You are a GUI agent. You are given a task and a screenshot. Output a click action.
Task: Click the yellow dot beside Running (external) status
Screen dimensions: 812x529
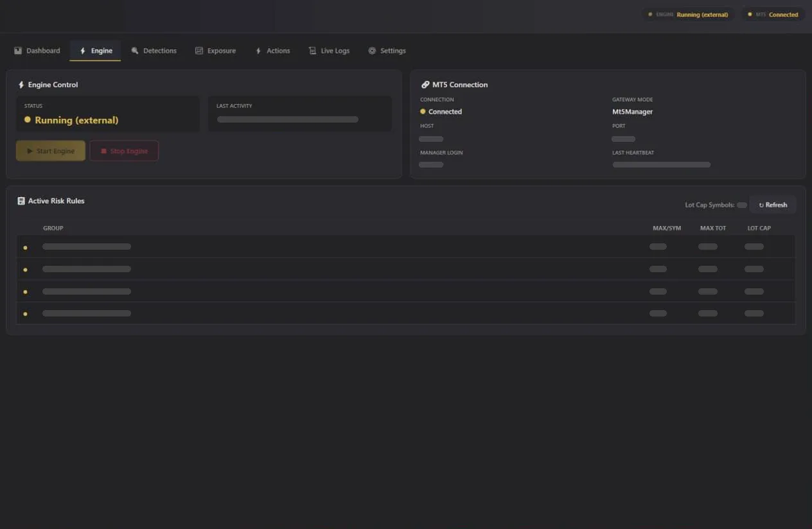click(x=28, y=119)
